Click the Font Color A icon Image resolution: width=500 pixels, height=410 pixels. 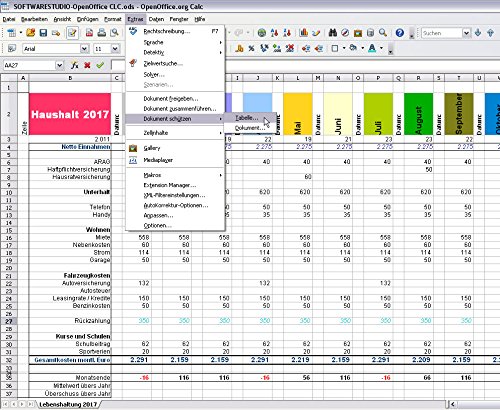[372, 49]
